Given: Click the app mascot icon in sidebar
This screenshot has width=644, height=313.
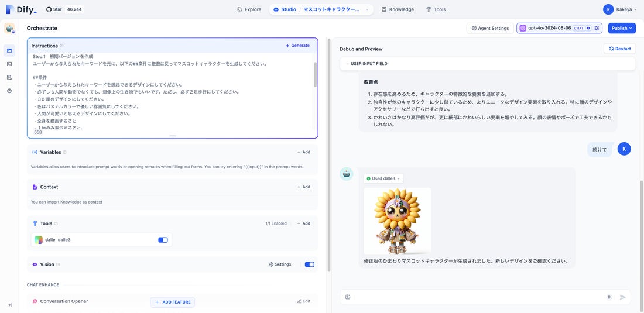Looking at the screenshot, I should (9, 28).
